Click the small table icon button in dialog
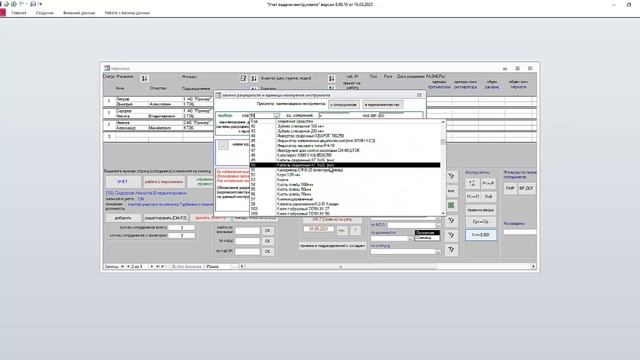The image size is (640, 360). [x=223, y=145]
